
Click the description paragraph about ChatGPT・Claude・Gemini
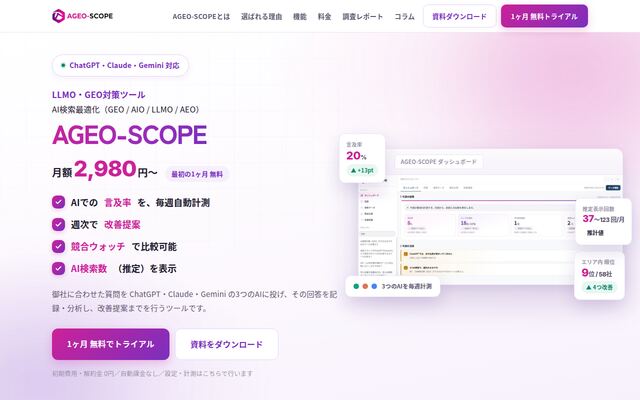coord(195,301)
